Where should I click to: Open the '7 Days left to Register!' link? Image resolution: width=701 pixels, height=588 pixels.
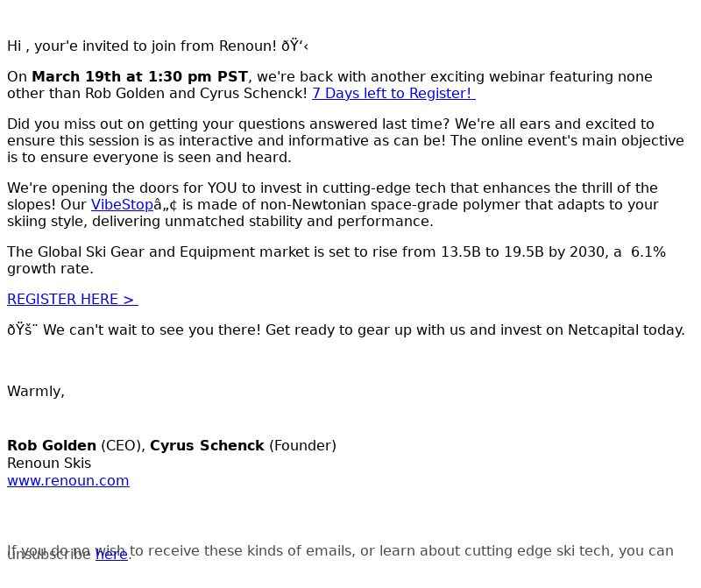tap(393, 93)
